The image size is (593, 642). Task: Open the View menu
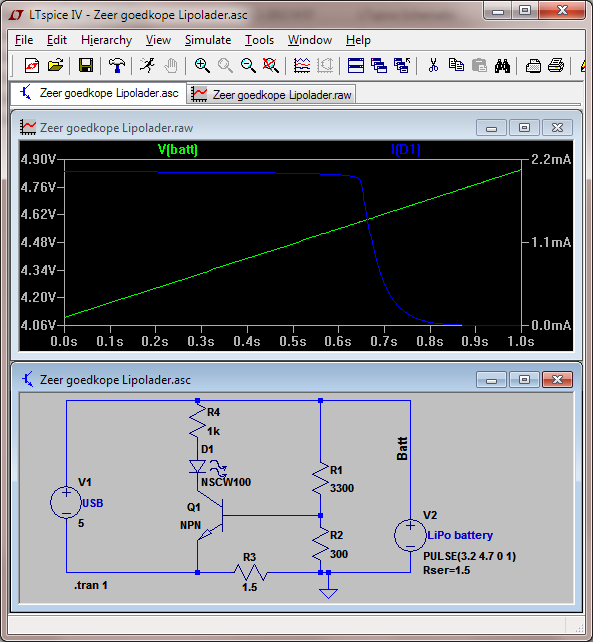click(x=158, y=40)
